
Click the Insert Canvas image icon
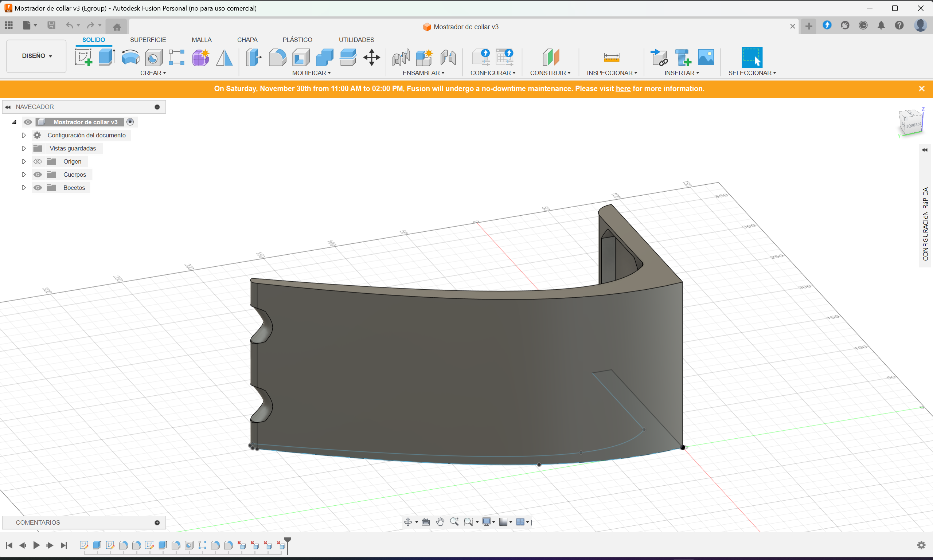[706, 57]
